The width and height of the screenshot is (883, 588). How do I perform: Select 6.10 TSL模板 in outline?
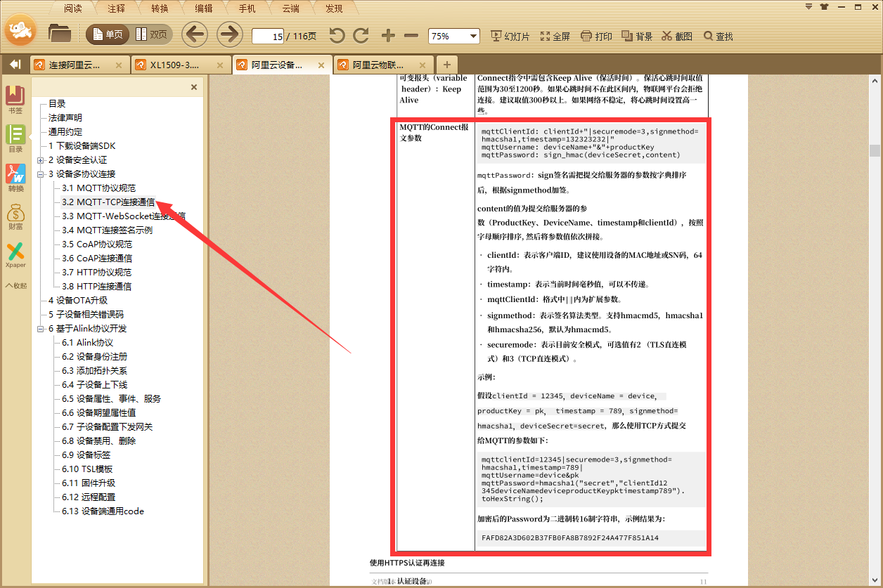(x=87, y=469)
